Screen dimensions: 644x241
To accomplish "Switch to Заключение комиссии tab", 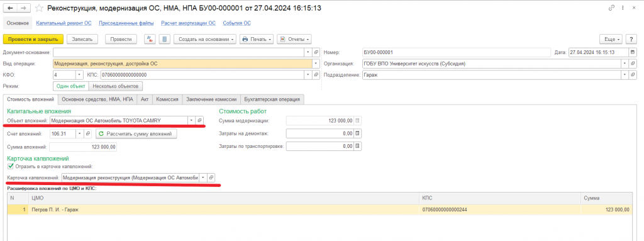I will (211, 99).
